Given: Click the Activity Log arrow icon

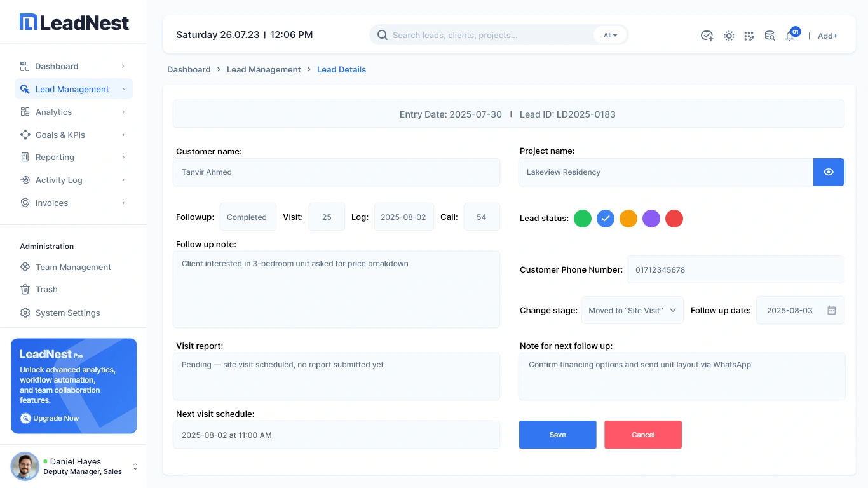Looking at the screenshot, I should click(x=25, y=180).
